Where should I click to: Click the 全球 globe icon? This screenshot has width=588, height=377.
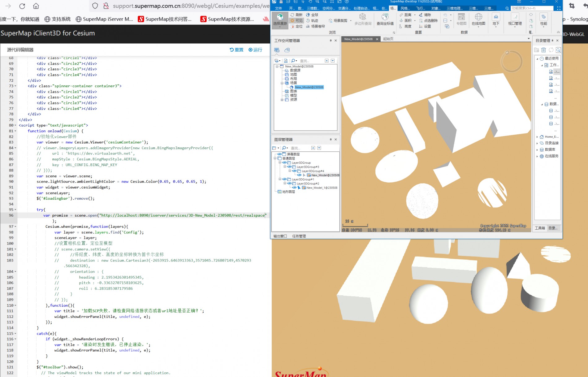(308, 15)
